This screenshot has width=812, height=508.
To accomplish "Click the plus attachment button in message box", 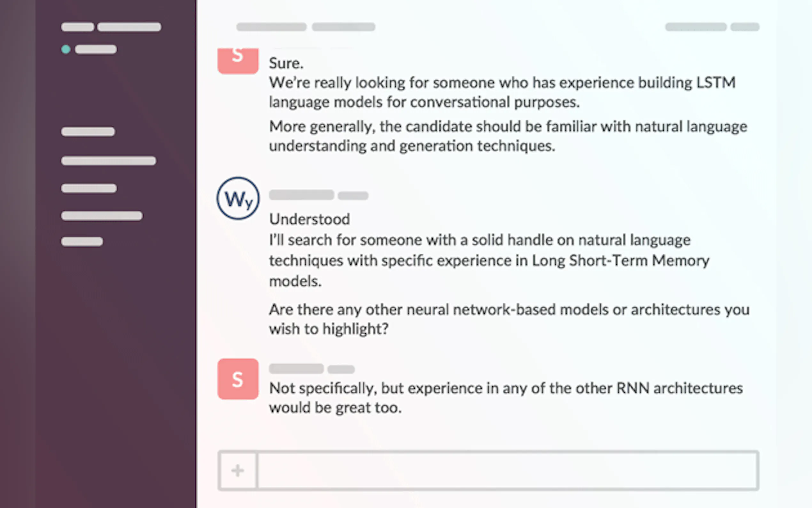I will (238, 470).
